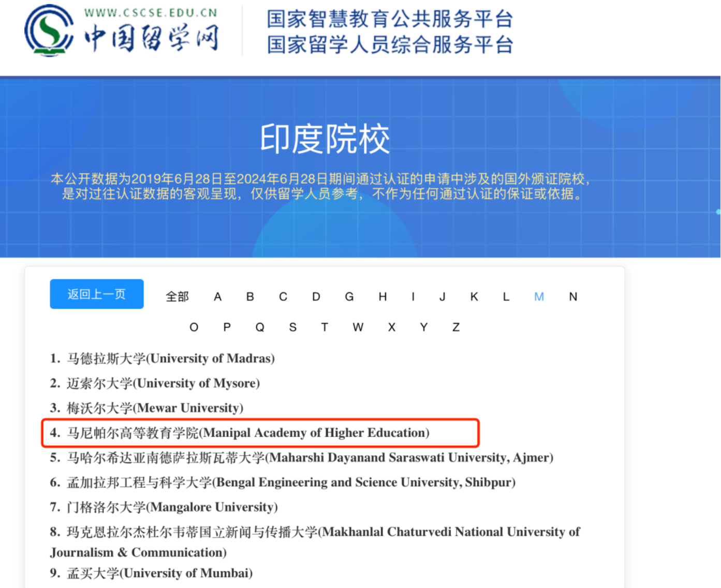Image resolution: width=721 pixels, height=588 pixels.
Task: Filter institutions by letter Q
Action: 260,327
